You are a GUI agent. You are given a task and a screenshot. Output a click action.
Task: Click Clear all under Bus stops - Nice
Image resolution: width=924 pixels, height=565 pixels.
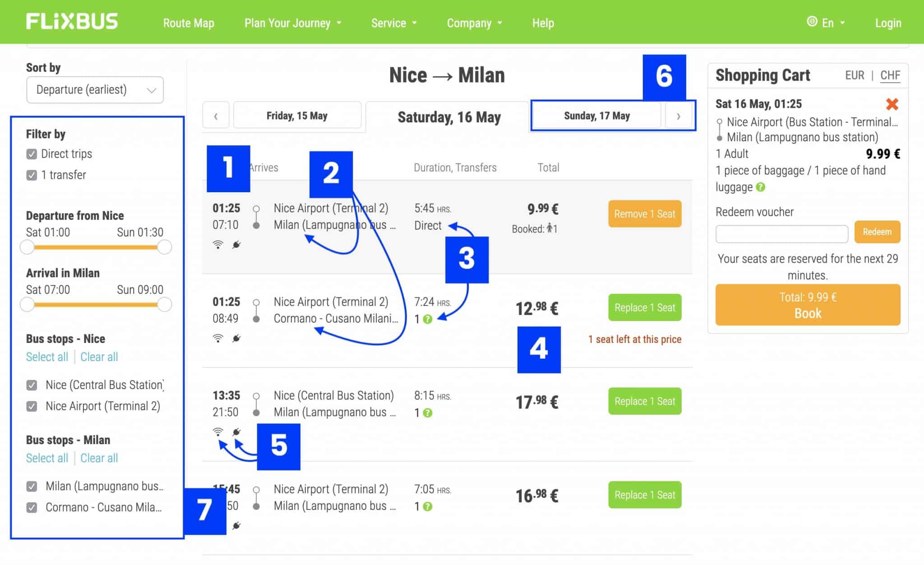click(99, 357)
